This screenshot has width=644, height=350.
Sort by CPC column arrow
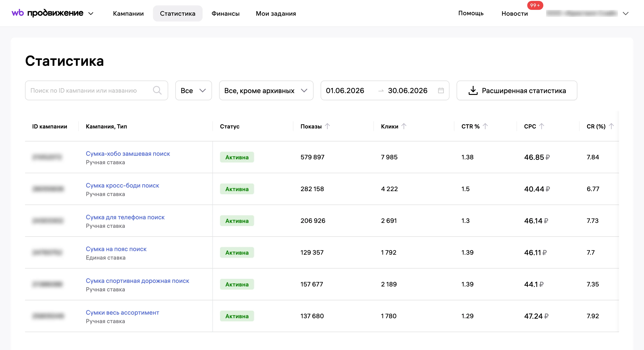coord(541,126)
